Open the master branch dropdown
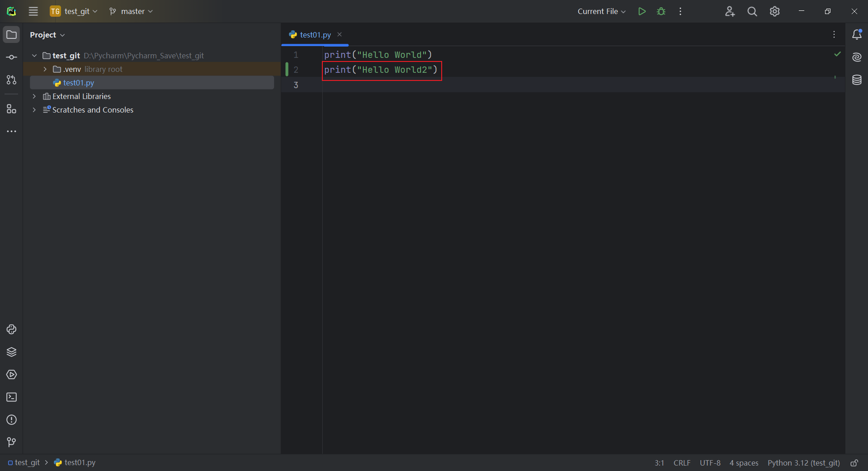The height and width of the screenshot is (471, 868). (x=131, y=11)
